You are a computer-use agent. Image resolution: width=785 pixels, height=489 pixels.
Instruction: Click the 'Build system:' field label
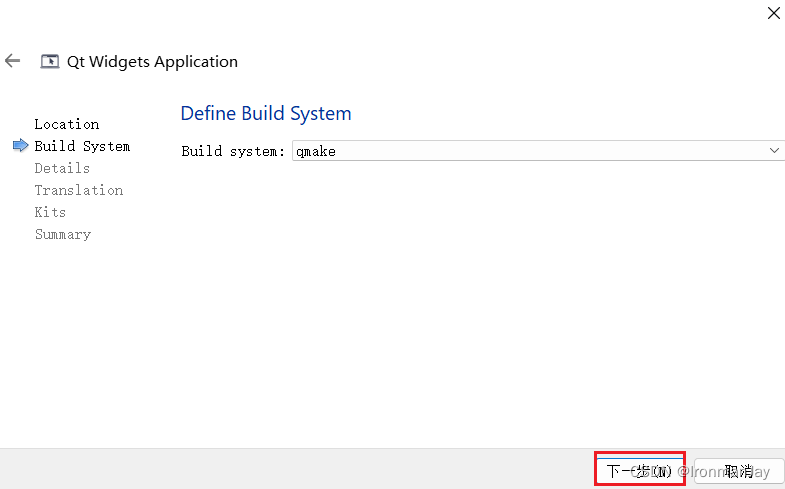pyautogui.click(x=233, y=151)
